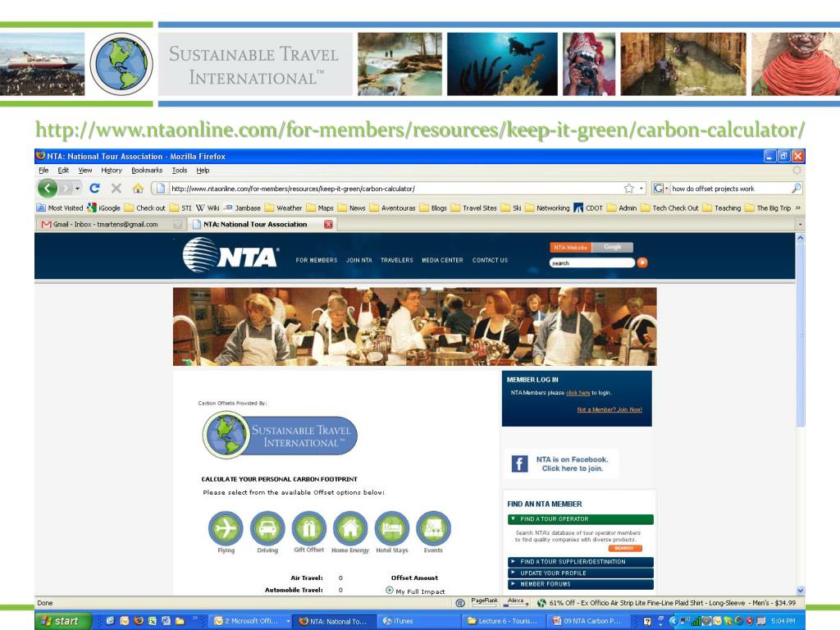Open the Travel Sites bookmark folder
This screenshot has height=630, width=840.
(x=473, y=208)
